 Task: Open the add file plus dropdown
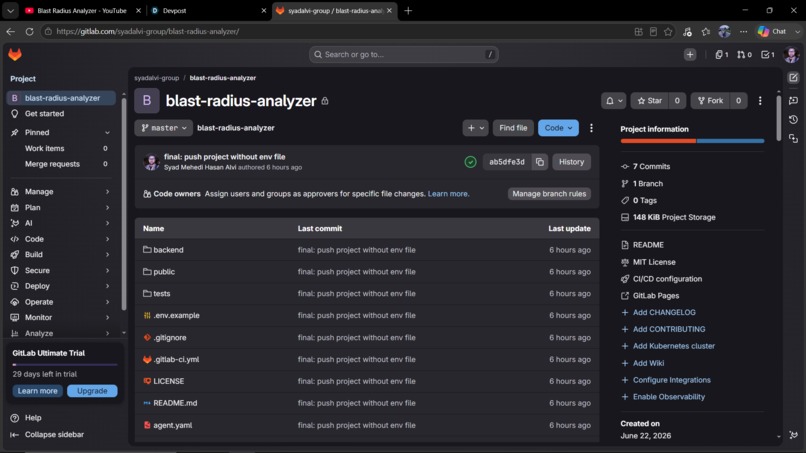coord(475,128)
